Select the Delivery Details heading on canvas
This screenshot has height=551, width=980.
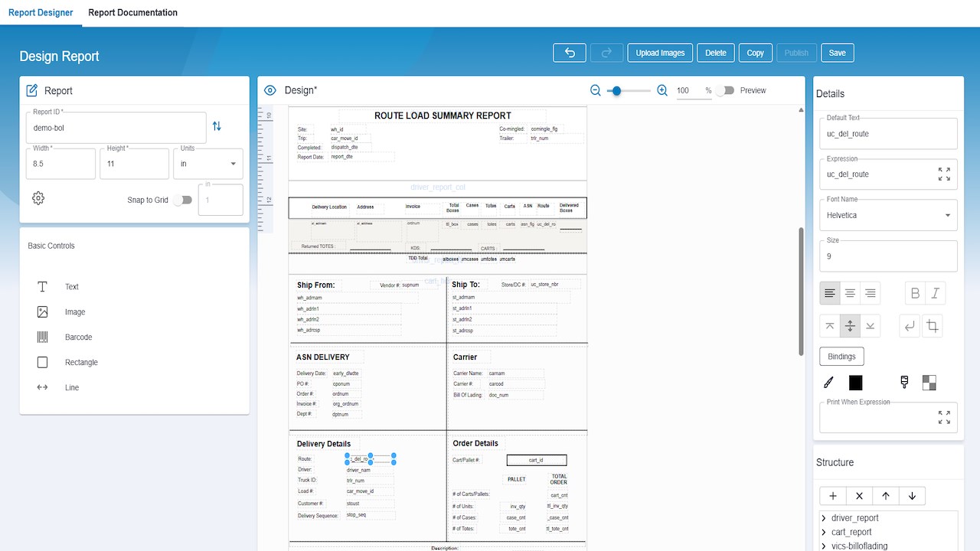point(324,444)
